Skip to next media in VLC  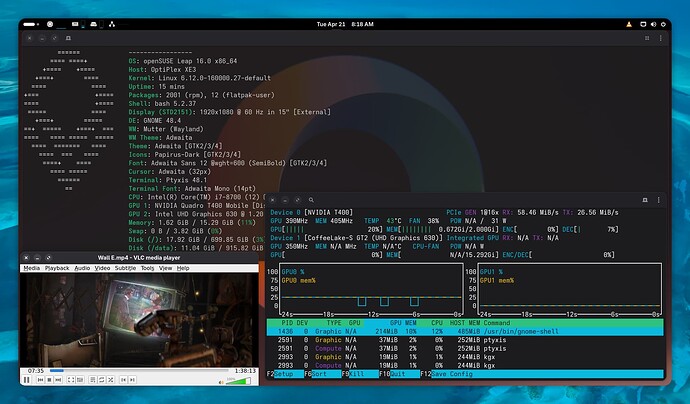coord(58,380)
